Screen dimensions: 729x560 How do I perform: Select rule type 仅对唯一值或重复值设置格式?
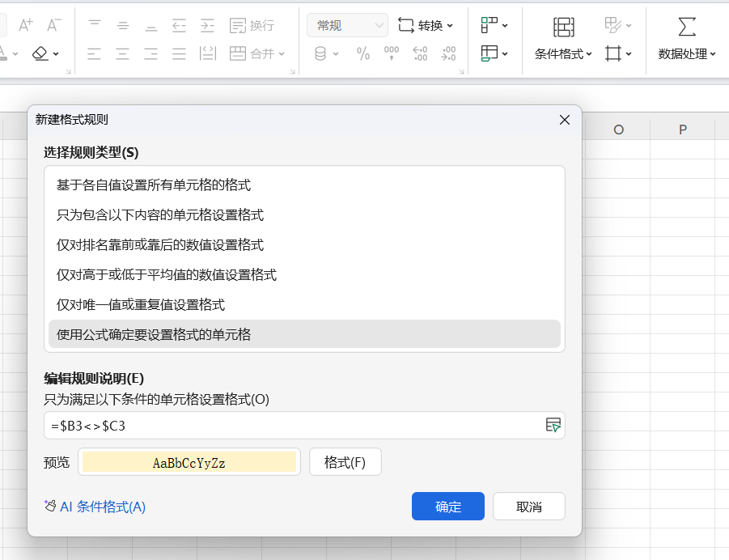point(141,305)
